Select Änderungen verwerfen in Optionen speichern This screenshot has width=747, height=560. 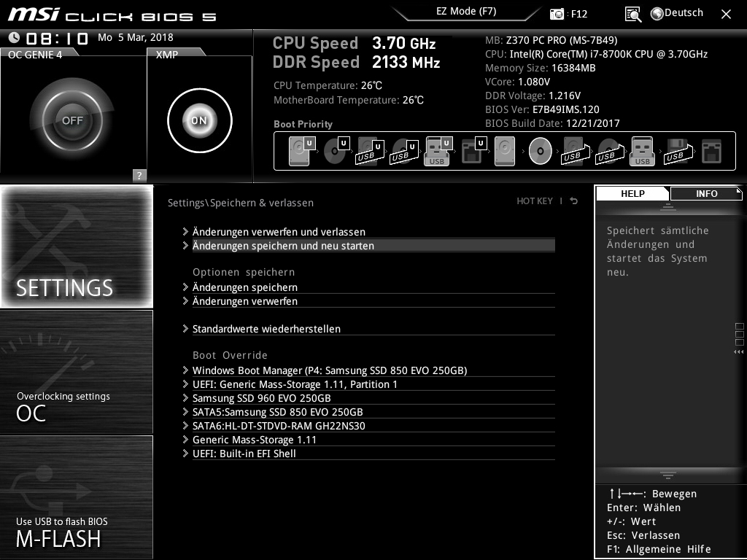373,301
